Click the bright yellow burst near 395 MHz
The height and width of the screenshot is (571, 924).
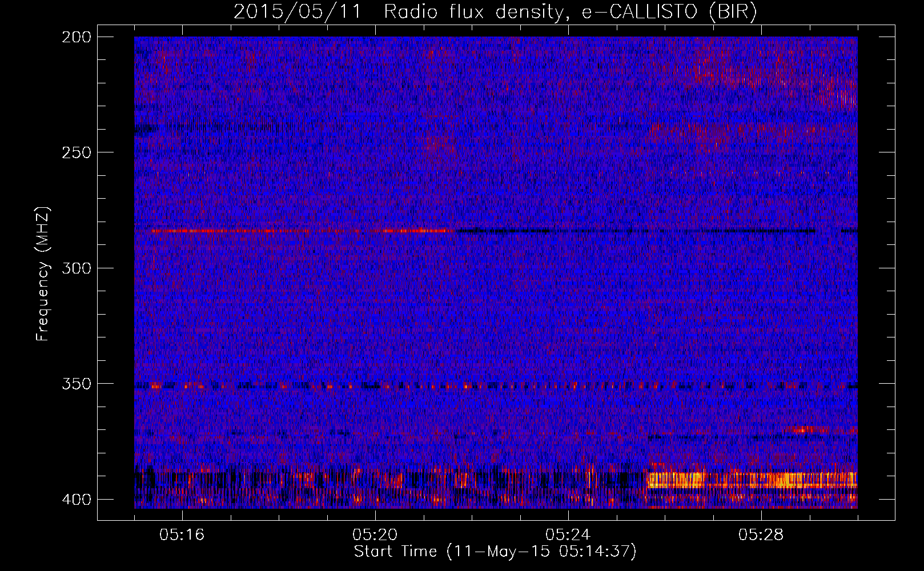(752, 480)
